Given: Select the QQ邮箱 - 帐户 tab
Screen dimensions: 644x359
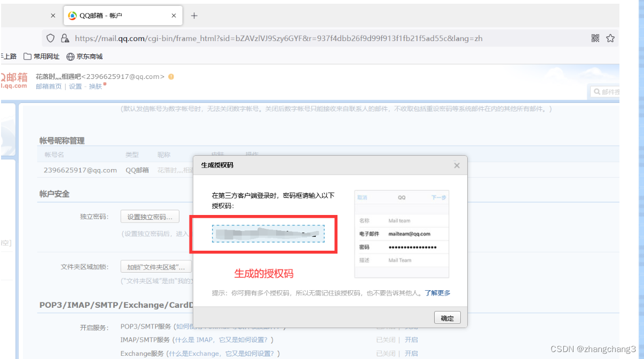Looking at the screenshot, I should [123, 16].
